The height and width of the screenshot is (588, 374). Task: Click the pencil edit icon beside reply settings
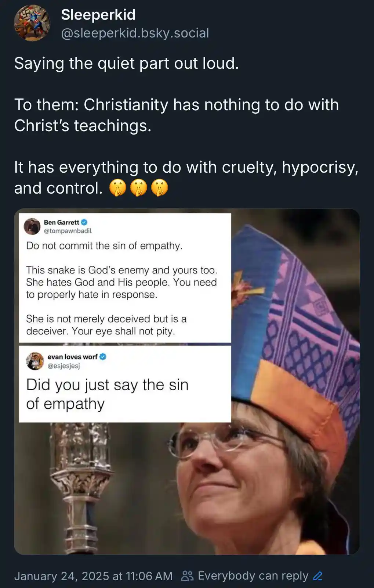click(x=318, y=576)
